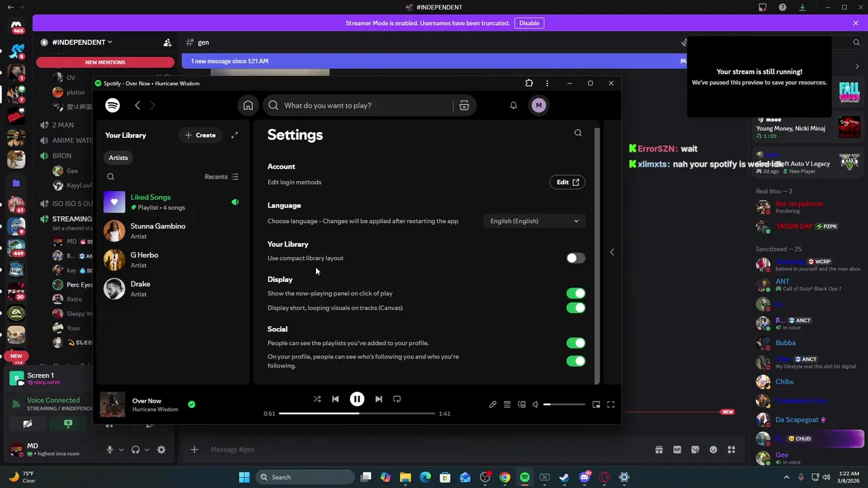Disable Streamer Mode
Screen dimensions: 868x488
(529, 23)
